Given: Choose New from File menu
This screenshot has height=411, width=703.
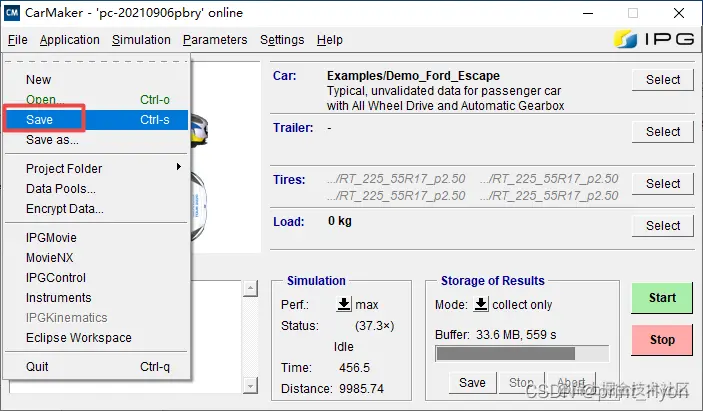Looking at the screenshot, I should (x=96, y=80).
